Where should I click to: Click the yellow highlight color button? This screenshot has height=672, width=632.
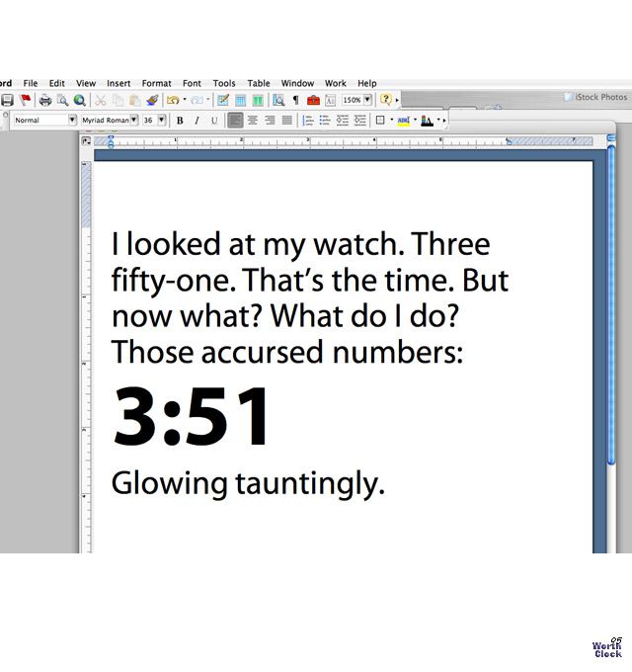click(x=403, y=121)
